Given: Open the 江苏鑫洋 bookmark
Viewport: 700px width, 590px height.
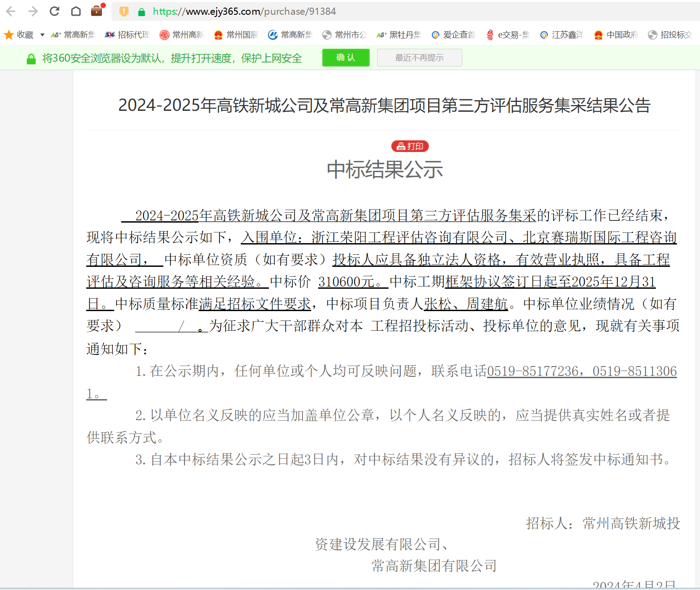Looking at the screenshot, I should pyautogui.click(x=562, y=35).
